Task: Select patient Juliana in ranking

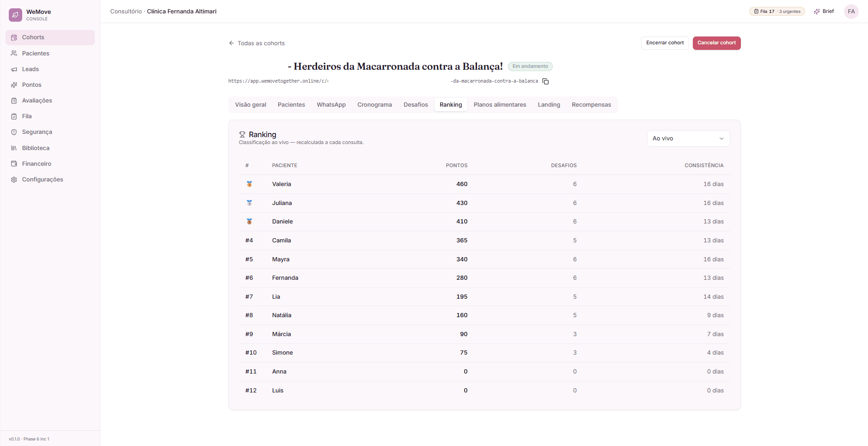Action: (x=282, y=203)
